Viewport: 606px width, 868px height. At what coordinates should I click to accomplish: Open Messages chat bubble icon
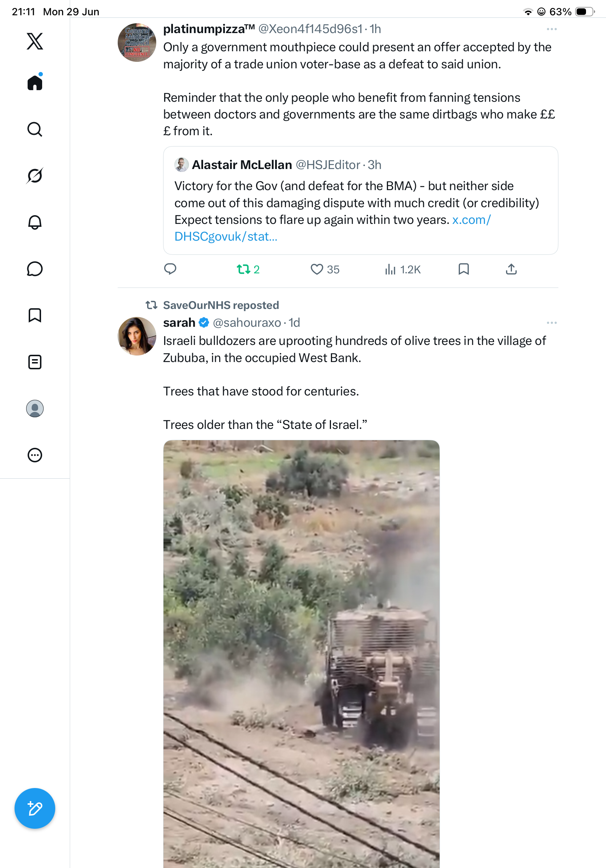pos(35,269)
